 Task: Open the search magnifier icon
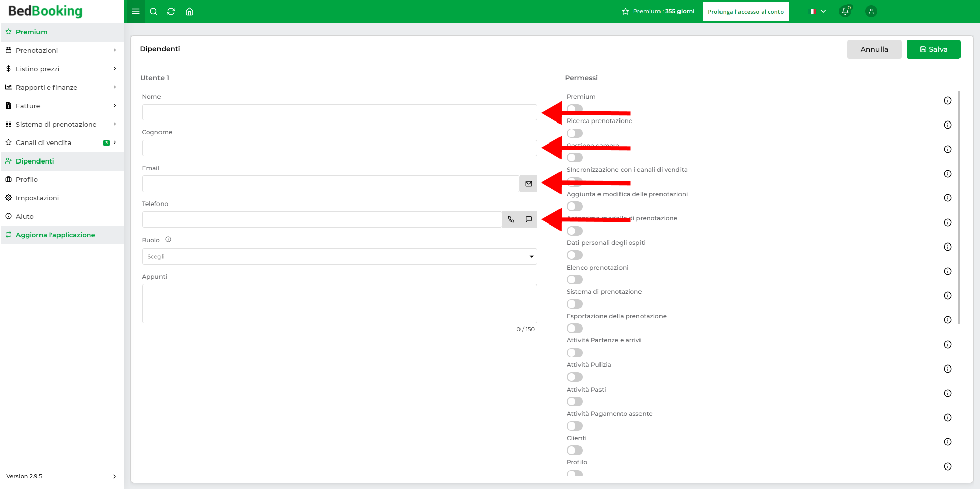153,11
